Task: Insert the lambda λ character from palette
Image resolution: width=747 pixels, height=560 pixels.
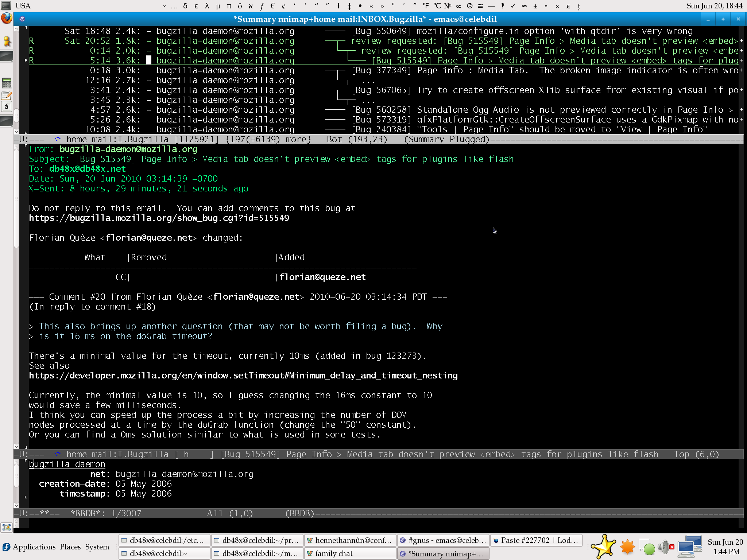Action: pos(207,6)
